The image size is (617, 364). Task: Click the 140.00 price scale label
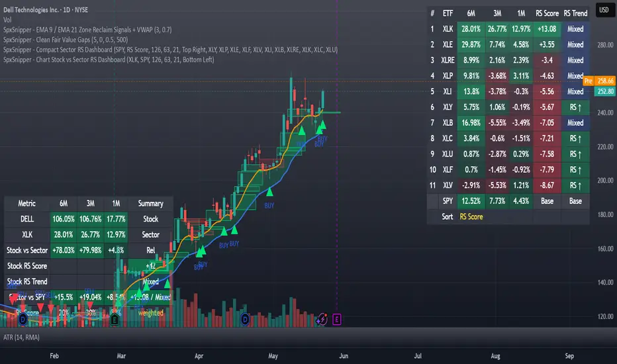tap(605, 283)
